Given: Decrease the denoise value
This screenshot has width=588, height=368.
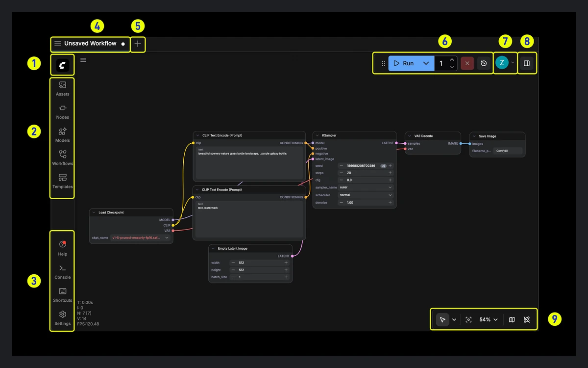Looking at the screenshot, I should (342, 203).
